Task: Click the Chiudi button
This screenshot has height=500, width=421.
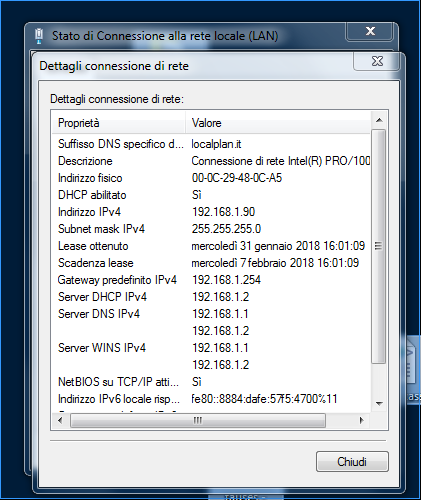Action: click(352, 462)
